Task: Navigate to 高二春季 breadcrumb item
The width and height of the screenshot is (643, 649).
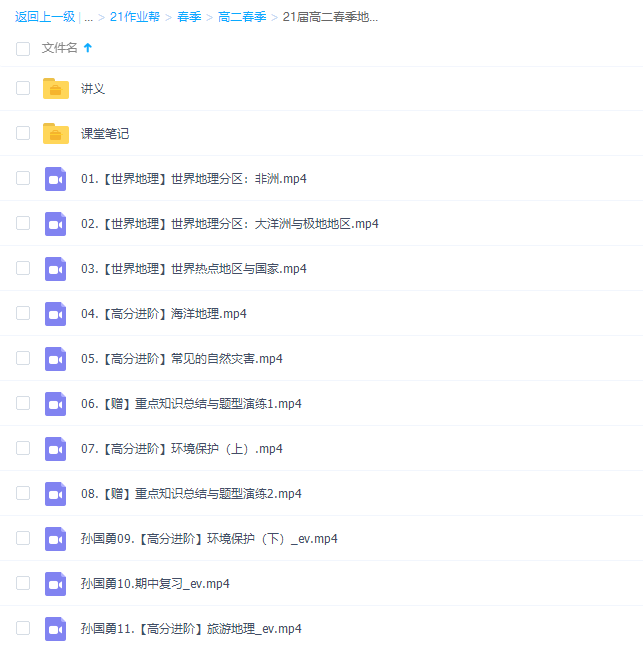Action: [242, 17]
